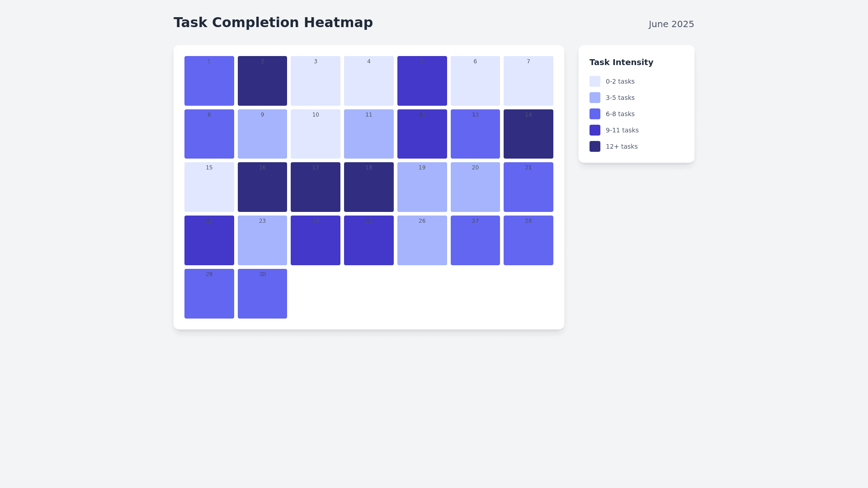868x488 pixels.
Task: Pick the 12+ tasks legend swatch
Action: point(595,146)
